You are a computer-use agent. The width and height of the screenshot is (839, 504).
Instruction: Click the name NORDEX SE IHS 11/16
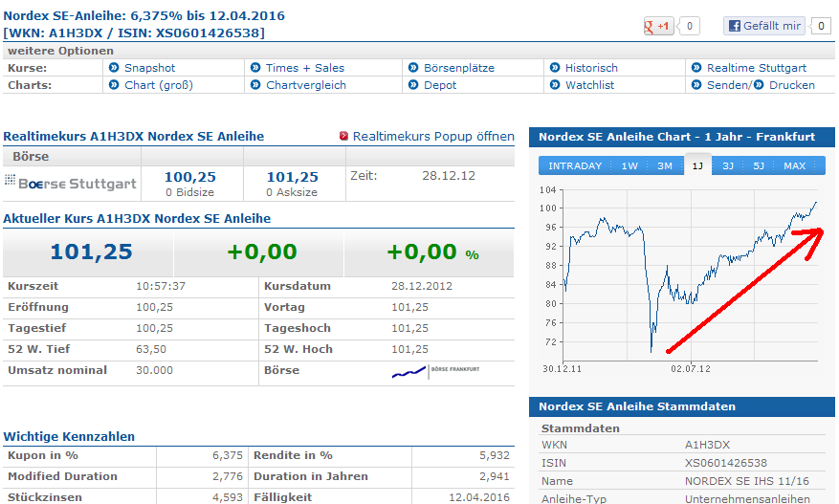click(x=747, y=481)
